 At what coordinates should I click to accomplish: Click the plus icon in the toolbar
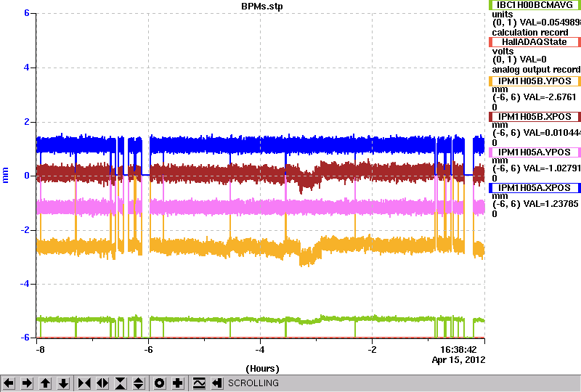coord(178,383)
